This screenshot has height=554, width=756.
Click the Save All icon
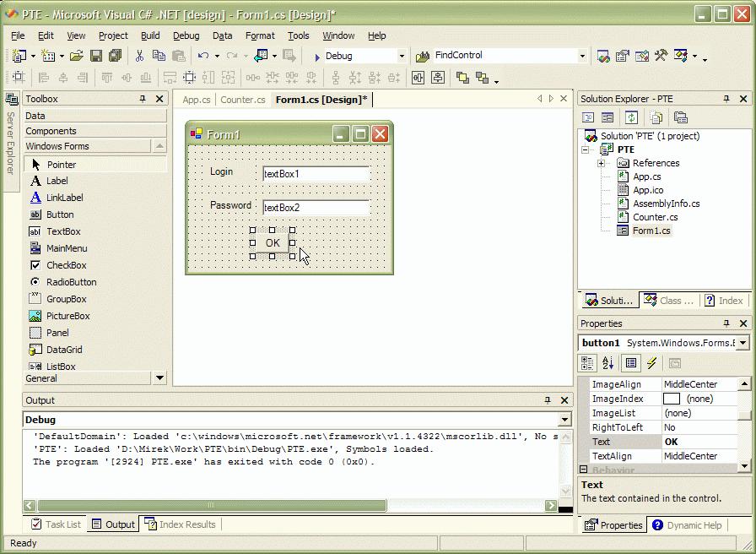(116, 56)
